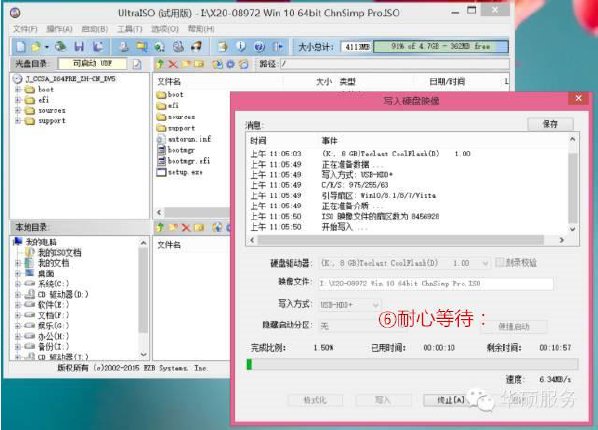Open the 写入方式 USB-HDD+ dropdown

[376, 304]
